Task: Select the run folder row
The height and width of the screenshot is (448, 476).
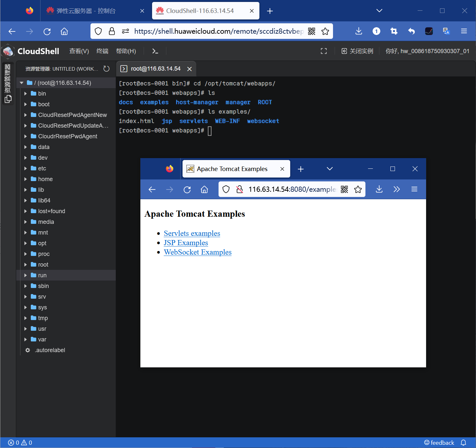Action: (x=66, y=275)
